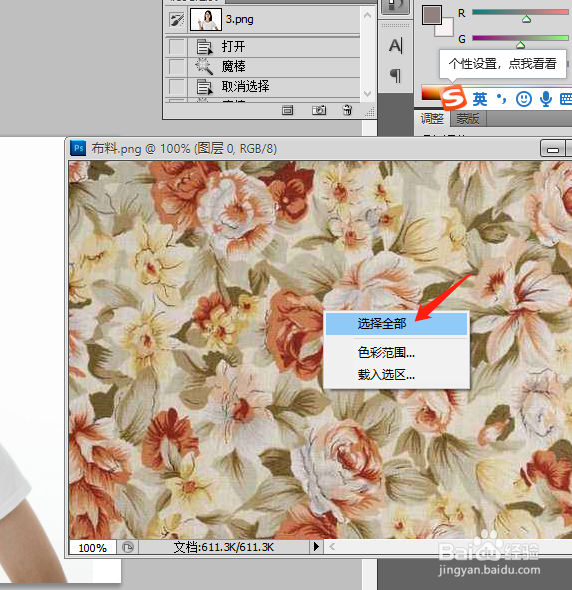Create new document from current state icon
The width and height of the screenshot is (572, 590).
click(288, 110)
